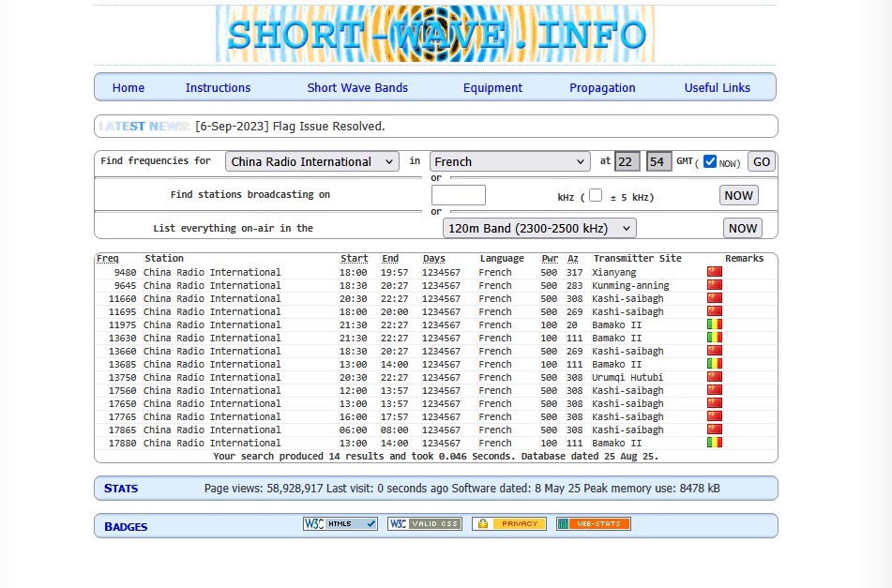Click the end time 19:57 in the 9480 row

pyautogui.click(x=394, y=272)
